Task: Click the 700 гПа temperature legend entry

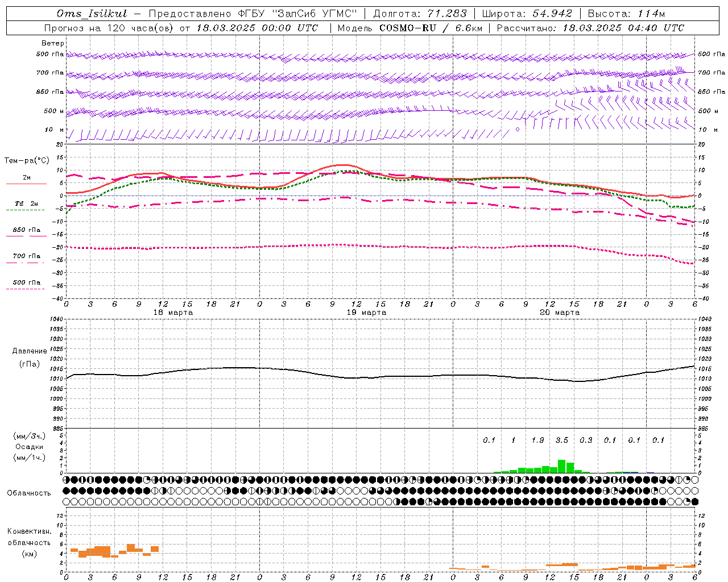Action: tap(26, 256)
